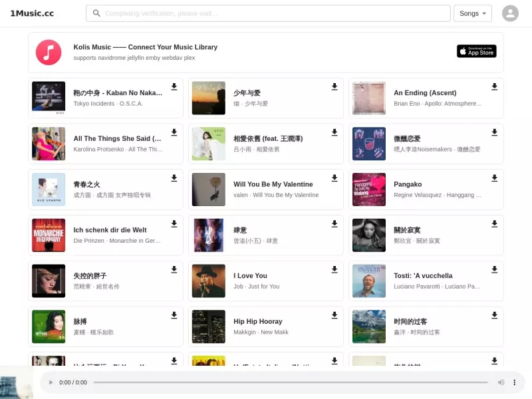Click supports navidrome jellyfin emby subtitle
Image resolution: width=532 pixels, height=399 pixels.
click(134, 58)
